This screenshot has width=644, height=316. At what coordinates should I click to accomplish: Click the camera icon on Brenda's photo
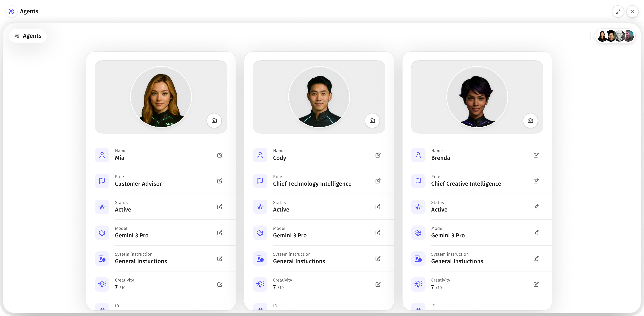click(x=530, y=121)
